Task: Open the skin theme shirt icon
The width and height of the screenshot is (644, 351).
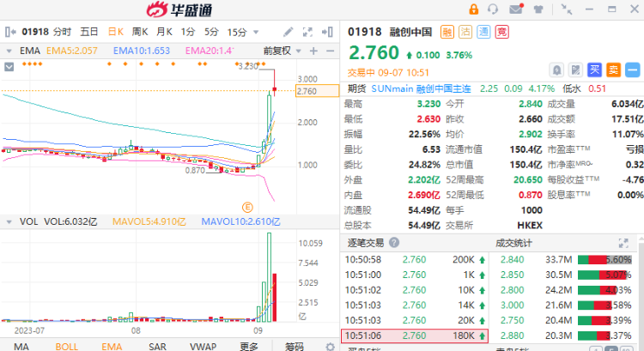Action: point(538,9)
